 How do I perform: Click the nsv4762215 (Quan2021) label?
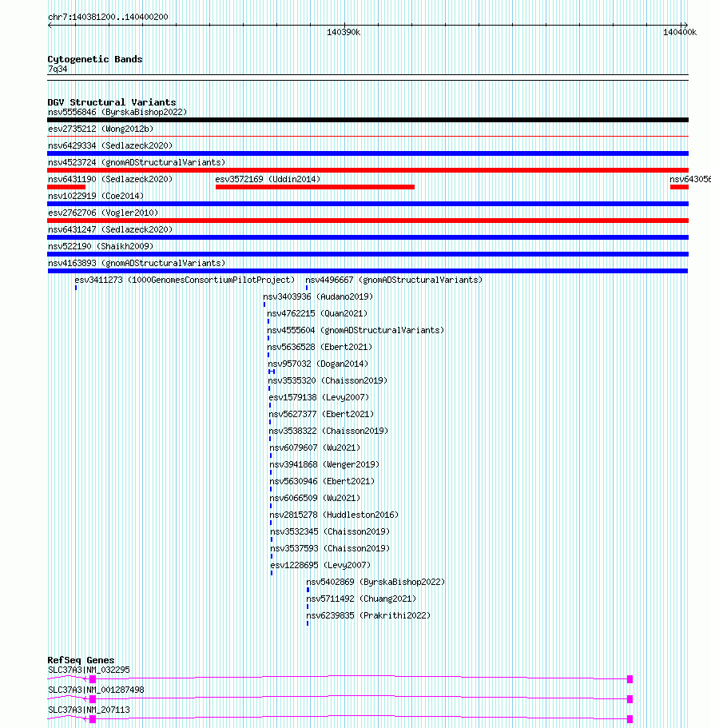coord(317,313)
